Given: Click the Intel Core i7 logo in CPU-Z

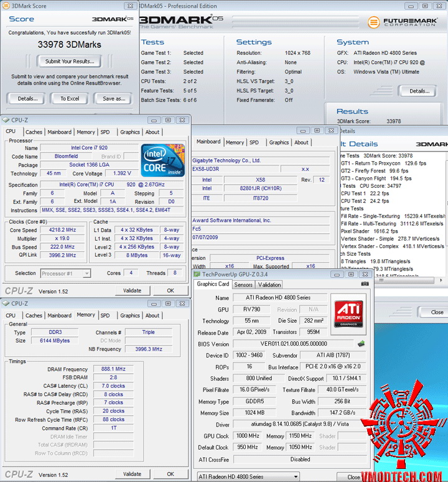Looking at the screenshot, I should (x=162, y=160).
